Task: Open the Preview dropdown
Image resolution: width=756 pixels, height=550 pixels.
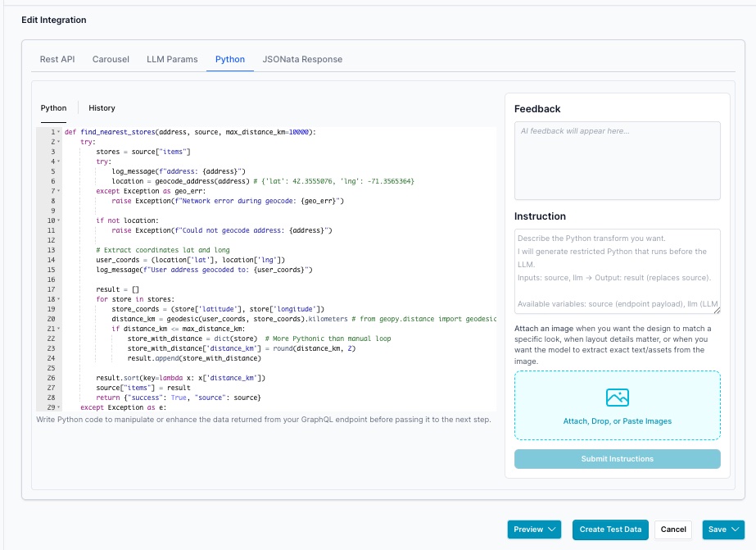Action: coord(533,530)
